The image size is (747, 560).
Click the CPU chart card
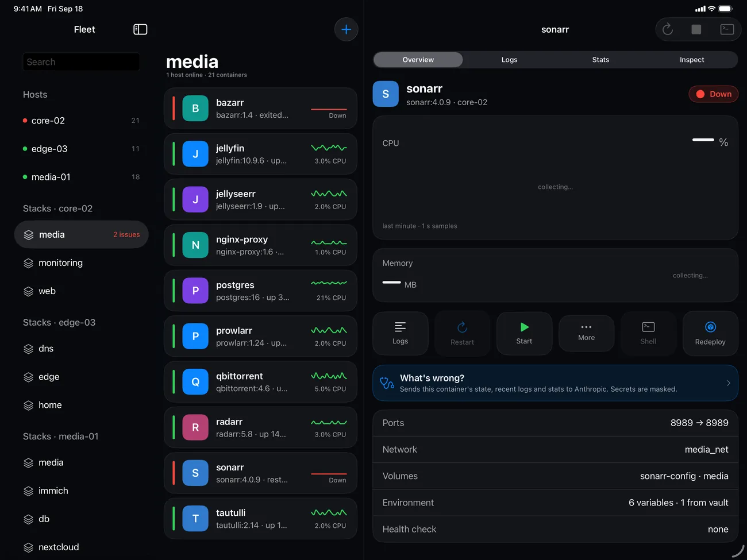point(556,177)
